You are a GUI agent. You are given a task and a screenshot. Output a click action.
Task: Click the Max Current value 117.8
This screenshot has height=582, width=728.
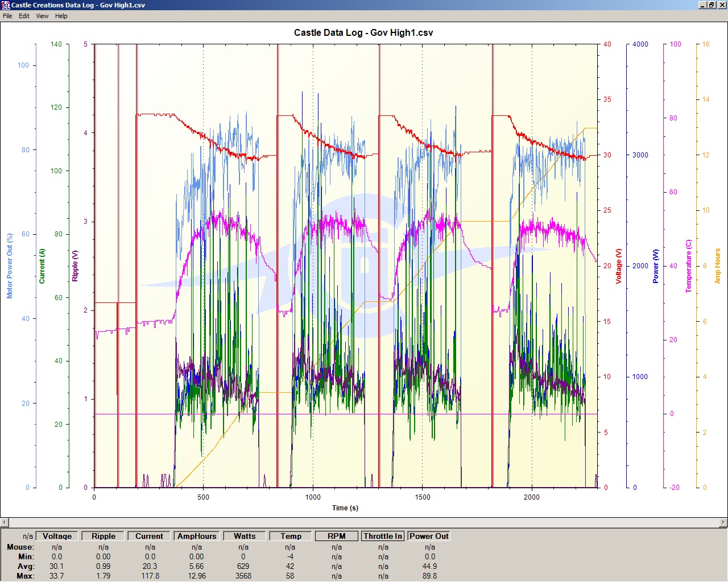tap(150, 576)
